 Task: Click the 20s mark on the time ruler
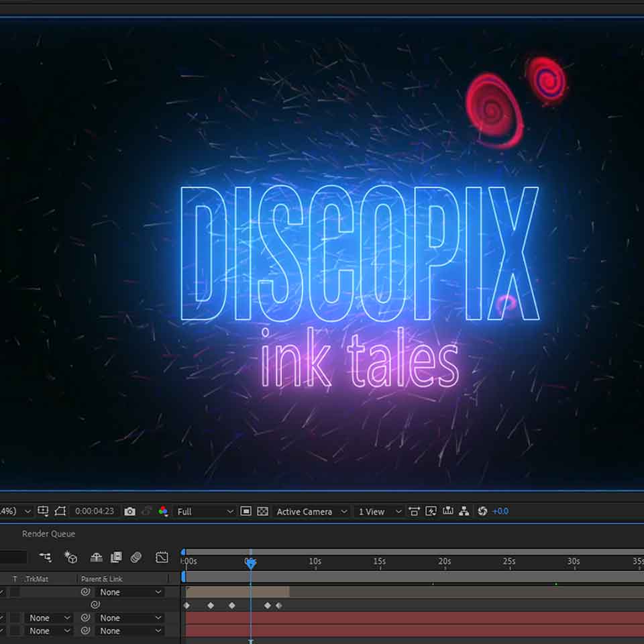point(444,561)
